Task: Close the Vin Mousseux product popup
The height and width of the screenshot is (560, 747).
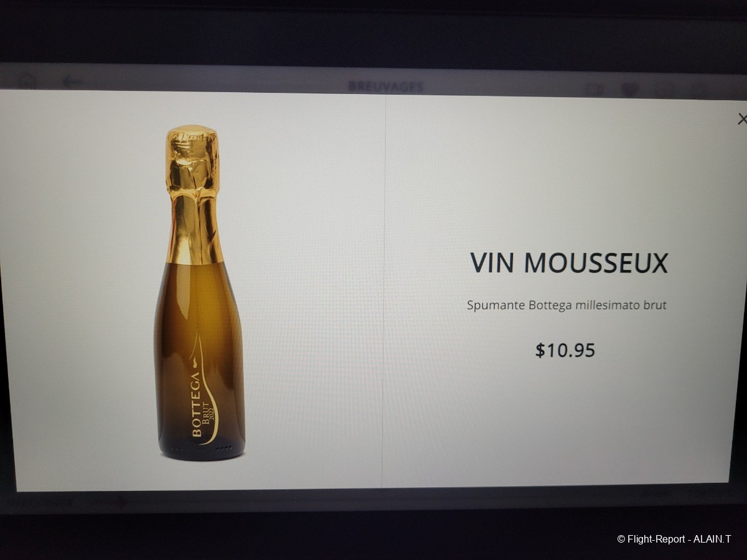Action: coord(741,119)
